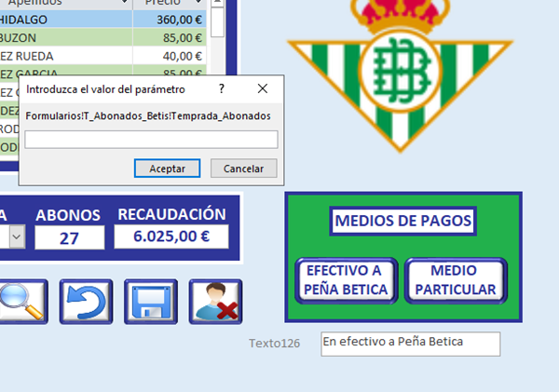This screenshot has height=392, width=559.
Task: Click the question mark help icon in dialog
Action: tap(222, 88)
